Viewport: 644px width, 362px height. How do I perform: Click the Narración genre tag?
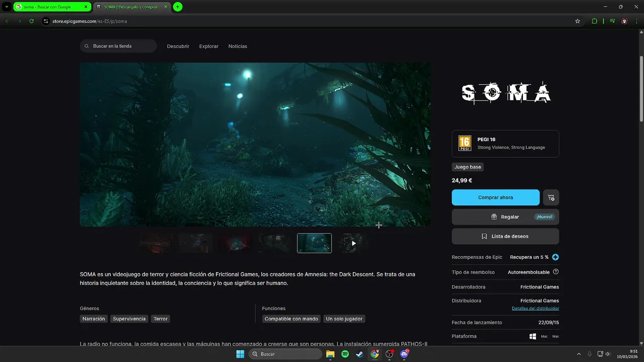(x=94, y=319)
